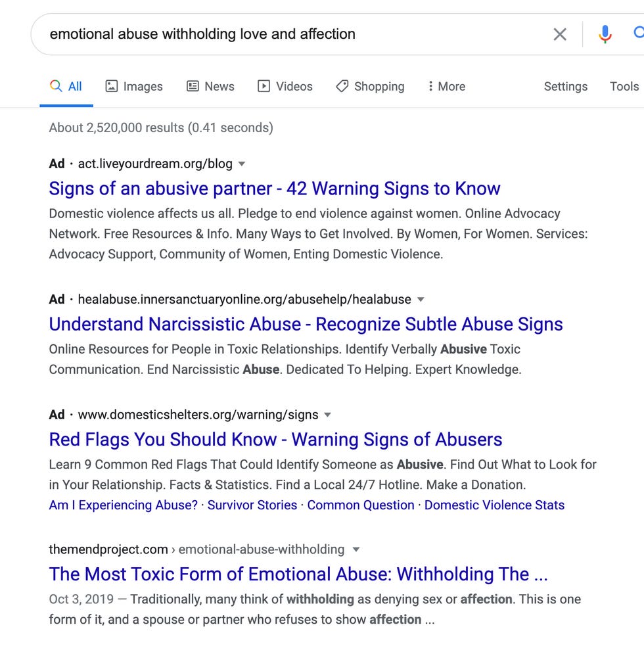
Task: Open 'The Most Toxic Form of Emotional Abuse' result
Action: pyautogui.click(x=298, y=574)
